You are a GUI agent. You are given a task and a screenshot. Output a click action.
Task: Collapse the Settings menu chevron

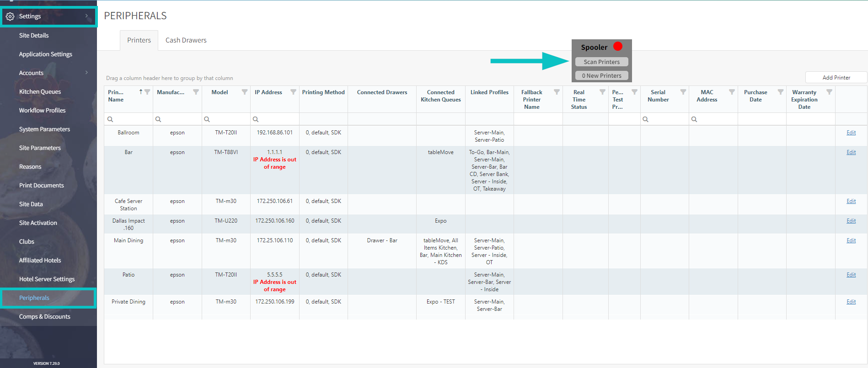(86, 16)
